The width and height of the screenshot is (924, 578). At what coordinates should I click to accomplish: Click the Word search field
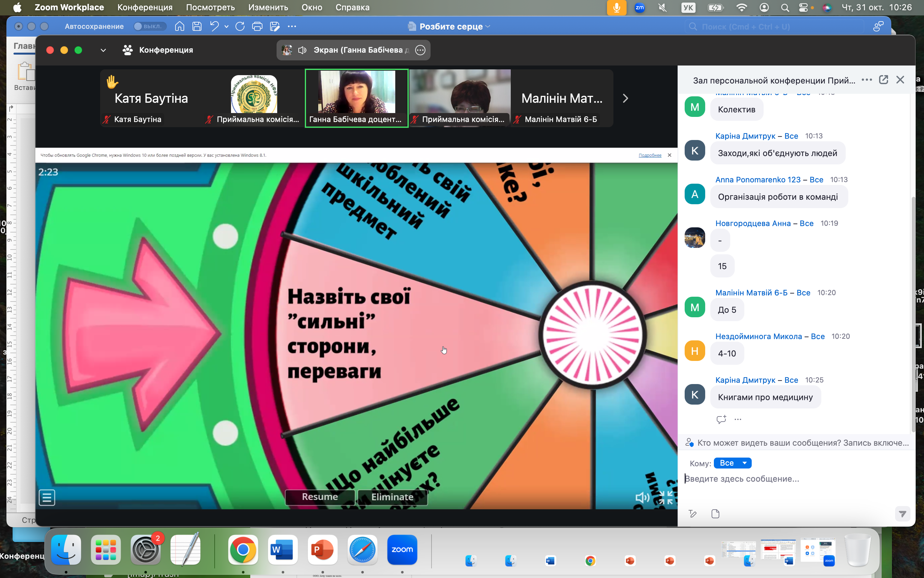774,27
